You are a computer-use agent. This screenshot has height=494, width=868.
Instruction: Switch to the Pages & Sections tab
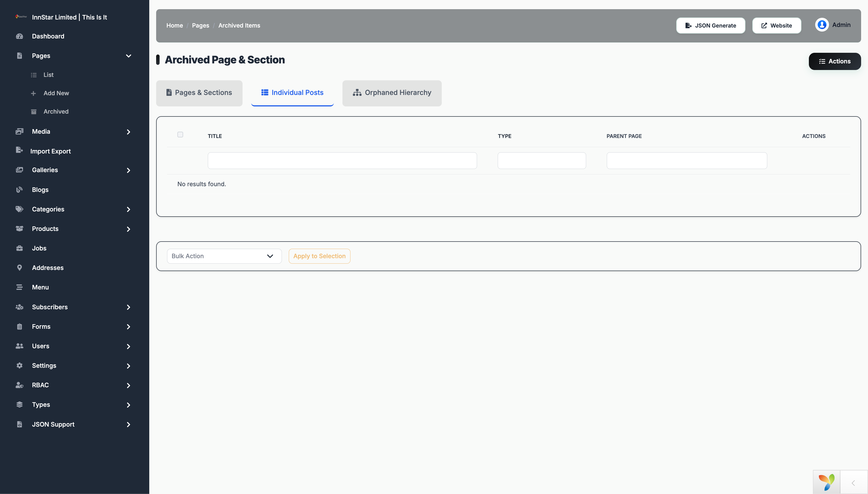[x=199, y=93]
